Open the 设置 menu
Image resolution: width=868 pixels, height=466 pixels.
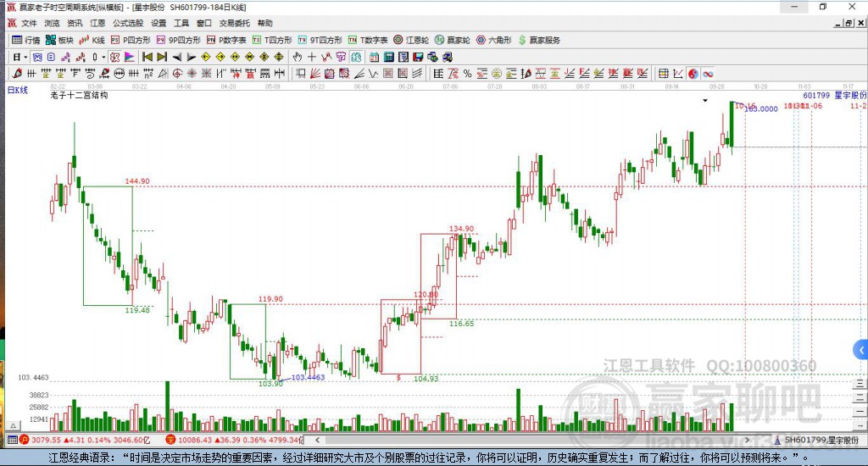[159, 23]
